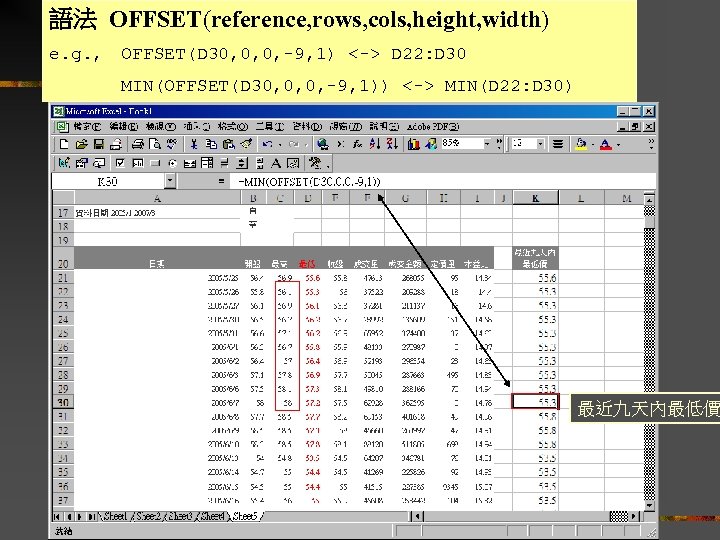Image resolution: width=720 pixels, height=540 pixels.
Task: Open More Controls hammer icon
Action: pyautogui.click(x=315, y=163)
